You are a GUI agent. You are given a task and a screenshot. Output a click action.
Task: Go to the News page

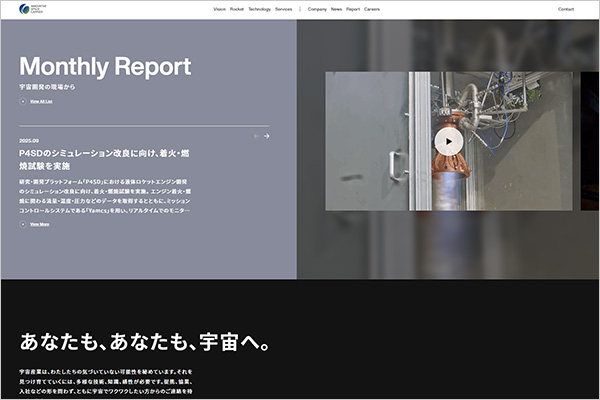[x=337, y=9]
